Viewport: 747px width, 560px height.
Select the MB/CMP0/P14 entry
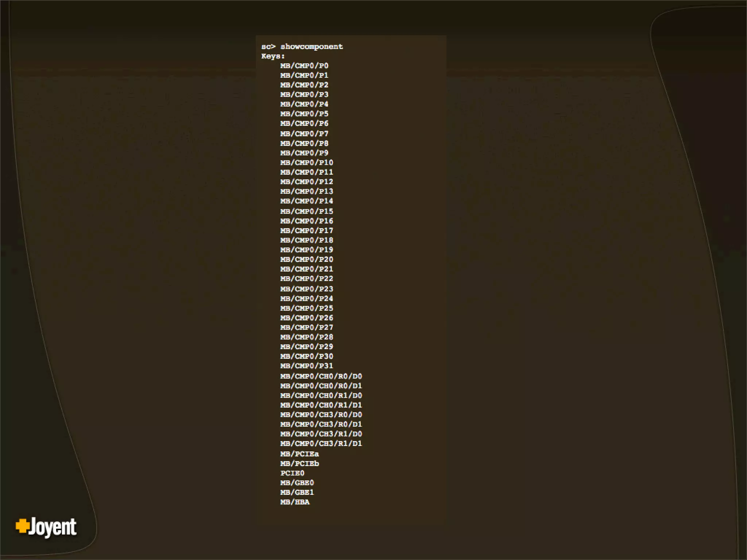(x=307, y=201)
